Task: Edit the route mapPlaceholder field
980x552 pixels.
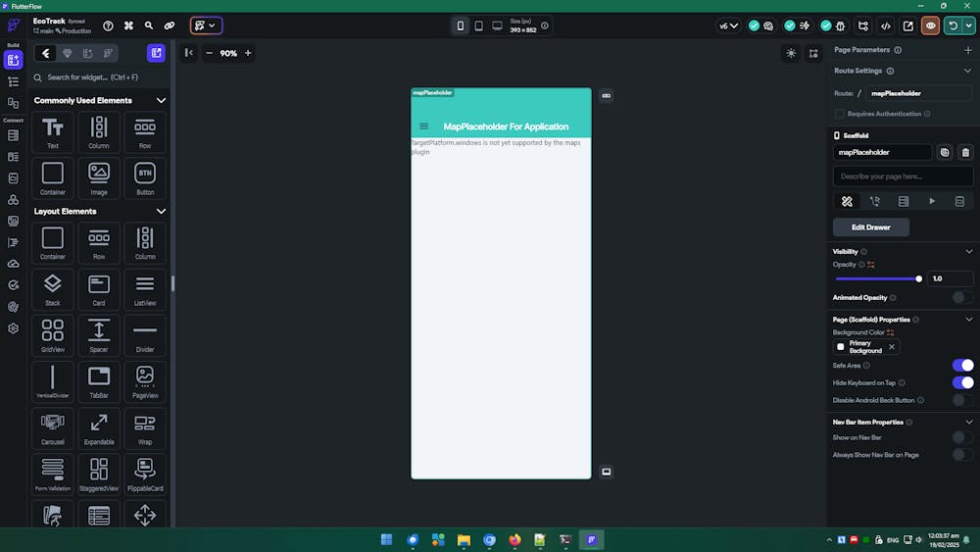Action: 918,93
